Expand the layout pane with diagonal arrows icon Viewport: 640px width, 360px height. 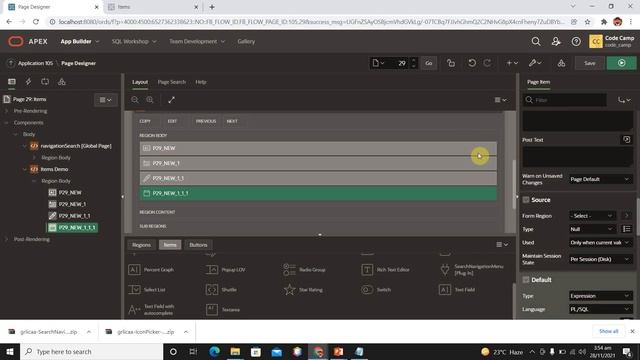(x=171, y=100)
